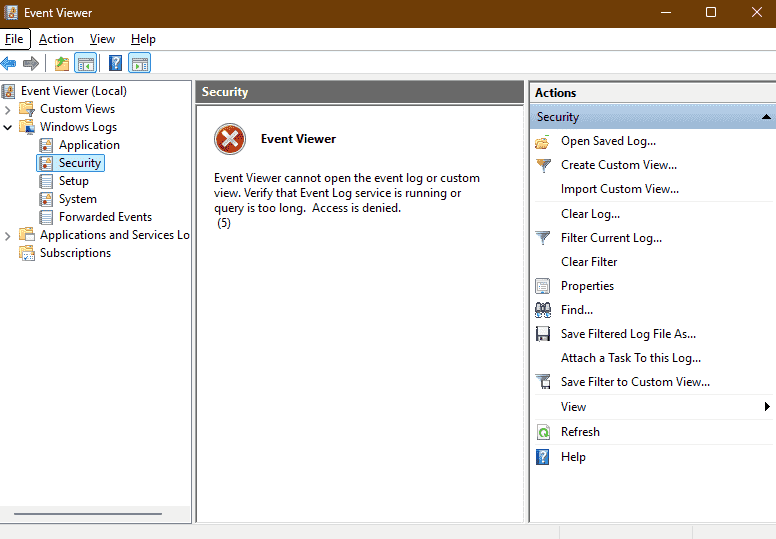This screenshot has height=539, width=776.
Task: Click the Event Viewer title bar app icon
Action: coord(11,12)
